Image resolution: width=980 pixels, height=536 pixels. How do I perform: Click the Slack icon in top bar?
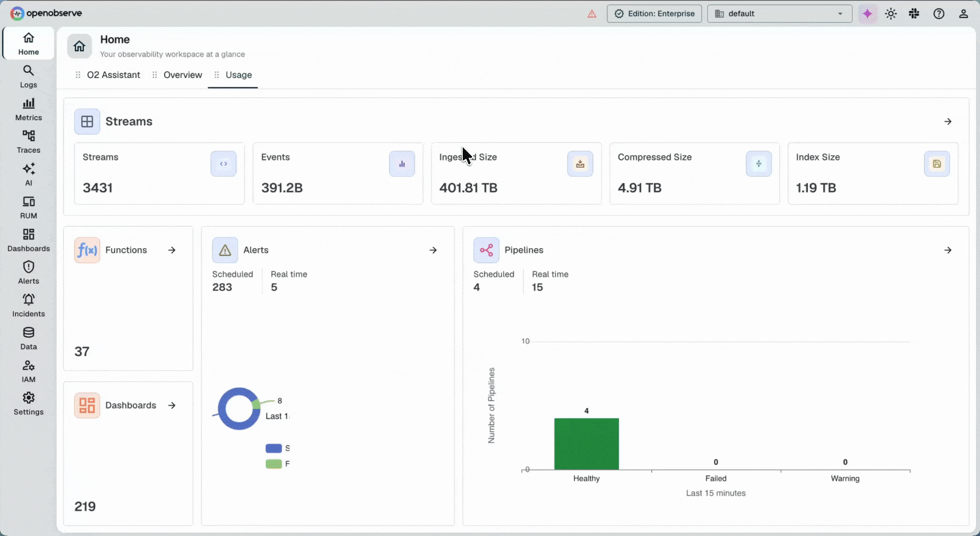tap(914, 14)
